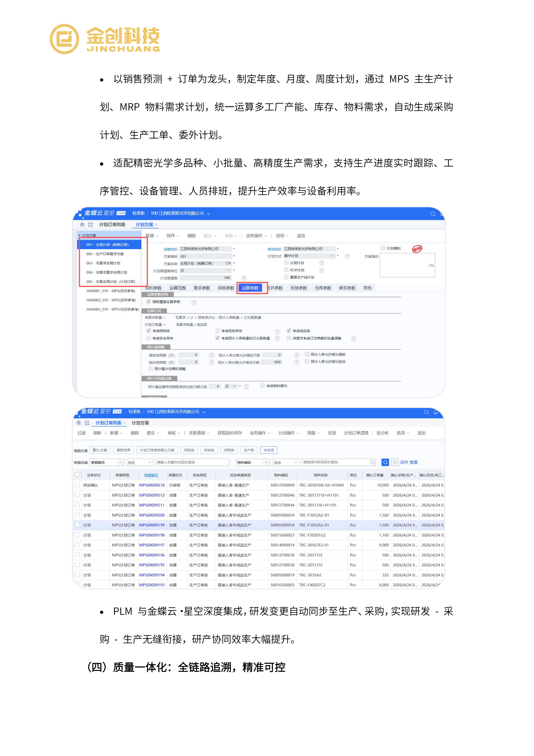Toggle 重复生产线计划 checkbox
This screenshot has height=756, width=534.
pyautogui.click(x=286, y=277)
